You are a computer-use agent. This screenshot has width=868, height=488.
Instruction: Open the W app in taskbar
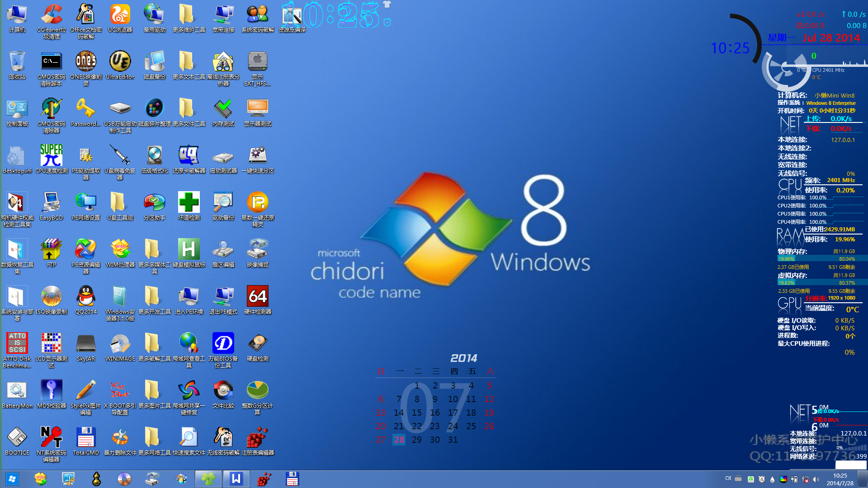236,479
